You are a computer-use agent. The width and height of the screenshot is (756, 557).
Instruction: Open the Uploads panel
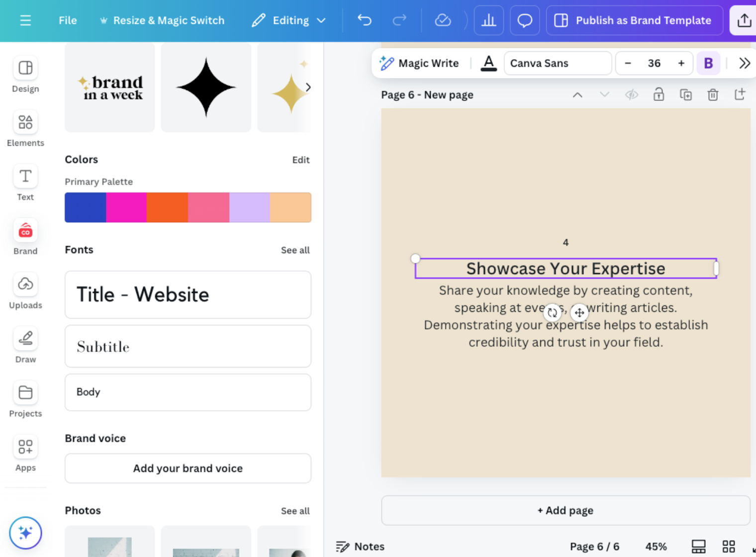coord(25,291)
